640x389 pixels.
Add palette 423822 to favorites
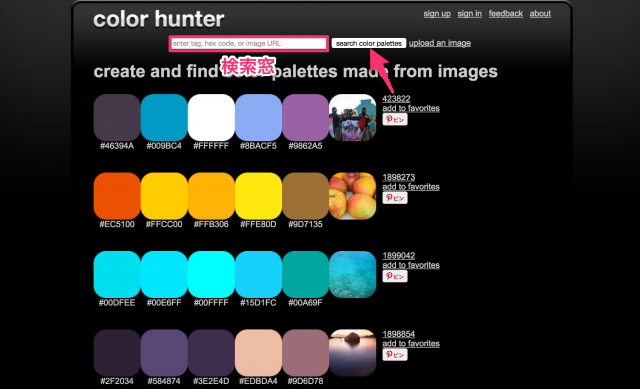pos(411,108)
